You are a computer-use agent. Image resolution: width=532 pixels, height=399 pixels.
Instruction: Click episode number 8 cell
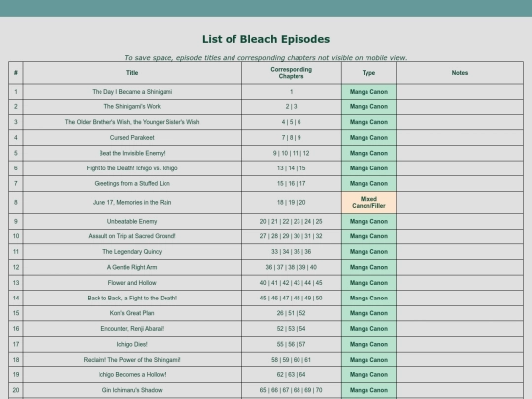click(16, 203)
